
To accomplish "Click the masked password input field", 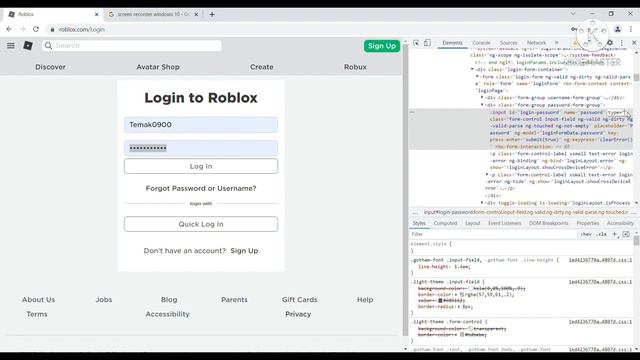I will (x=201, y=148).
